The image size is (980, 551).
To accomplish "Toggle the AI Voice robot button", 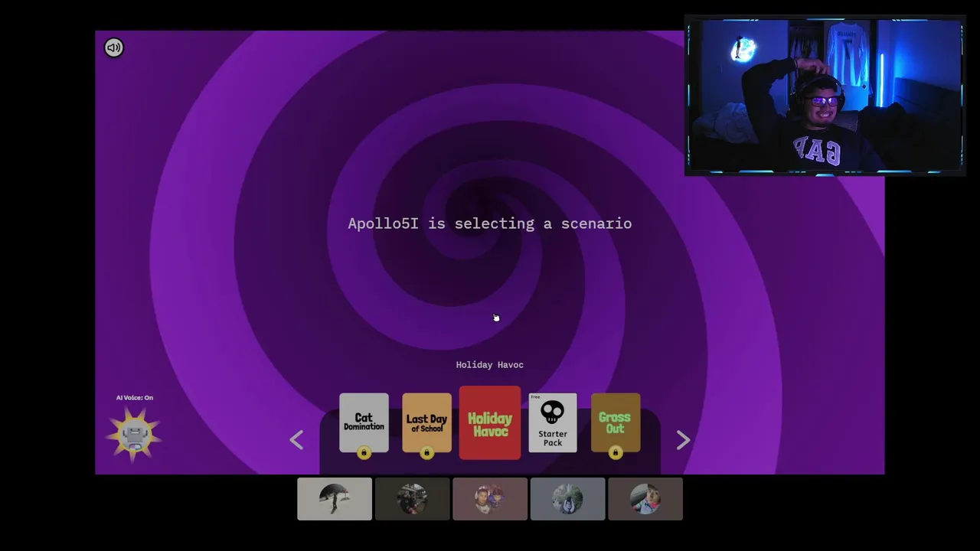I will point(134,435).
